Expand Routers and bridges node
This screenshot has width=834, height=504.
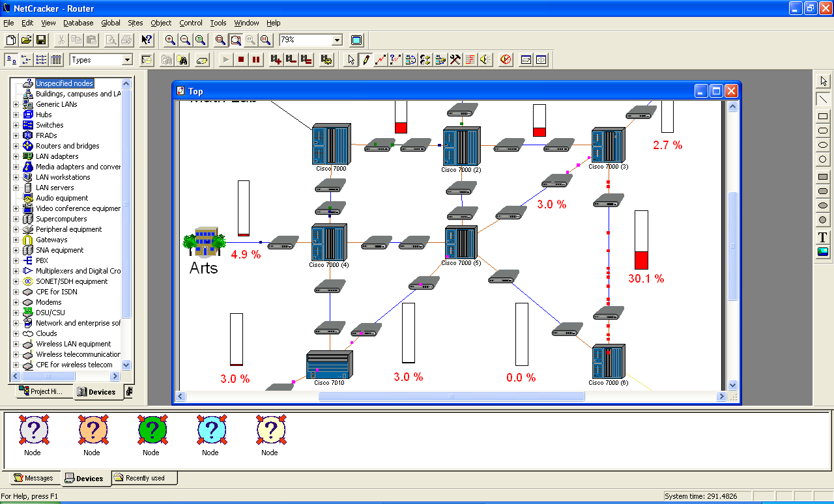click(x=16, y=146)
